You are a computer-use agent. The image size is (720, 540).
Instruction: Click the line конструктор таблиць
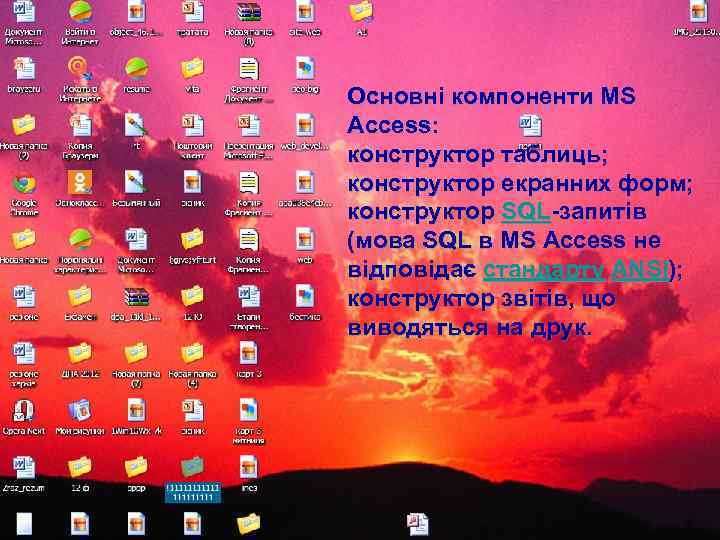coord(478,154)
